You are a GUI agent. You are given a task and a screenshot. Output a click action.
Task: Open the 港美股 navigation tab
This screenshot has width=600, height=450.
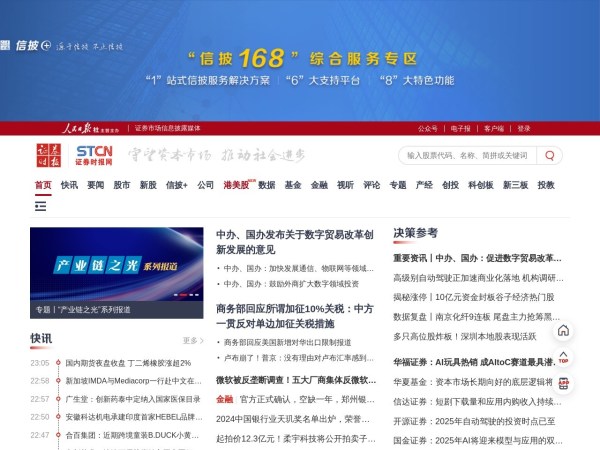236,185
